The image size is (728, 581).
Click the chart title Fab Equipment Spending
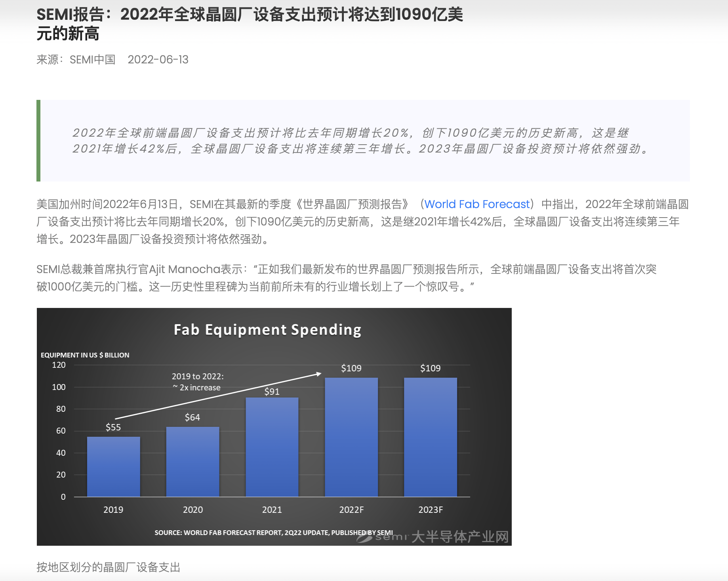tap(267, 330)
